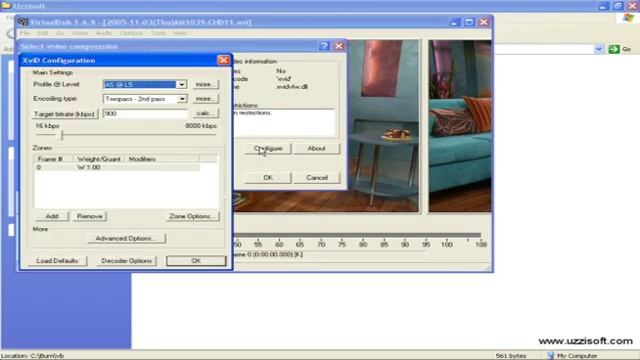Click 'more...' button beside Encoding type
This screenshot has width=640, height=360.
205,99
